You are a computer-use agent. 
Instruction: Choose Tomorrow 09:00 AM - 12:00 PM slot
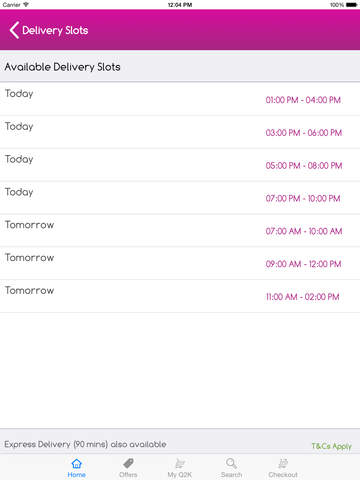[x=180, y=263]
